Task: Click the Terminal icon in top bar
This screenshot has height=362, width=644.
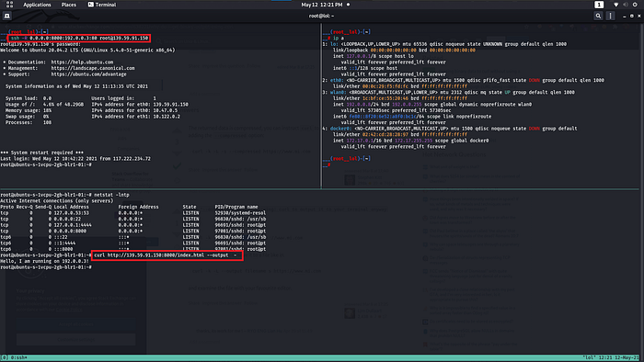Action: [x=91, y=5]
